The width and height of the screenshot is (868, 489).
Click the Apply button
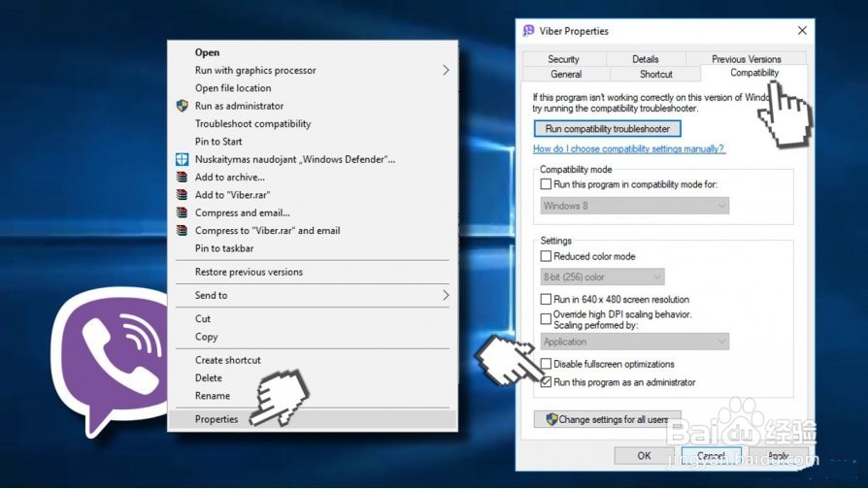pos(779,456)
